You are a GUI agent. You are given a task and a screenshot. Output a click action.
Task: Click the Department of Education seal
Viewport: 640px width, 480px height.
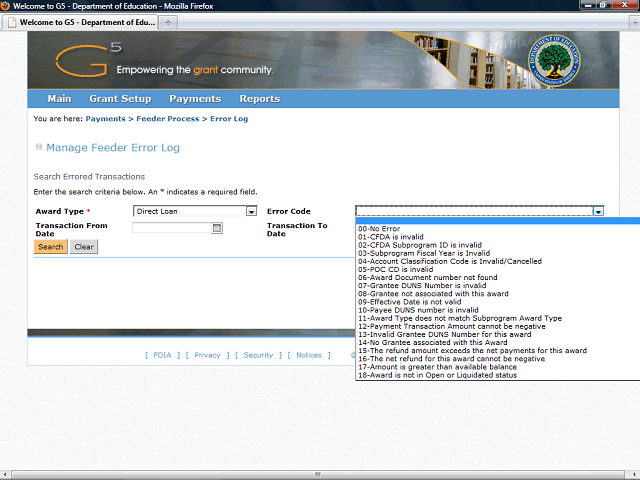coord(554,60)
